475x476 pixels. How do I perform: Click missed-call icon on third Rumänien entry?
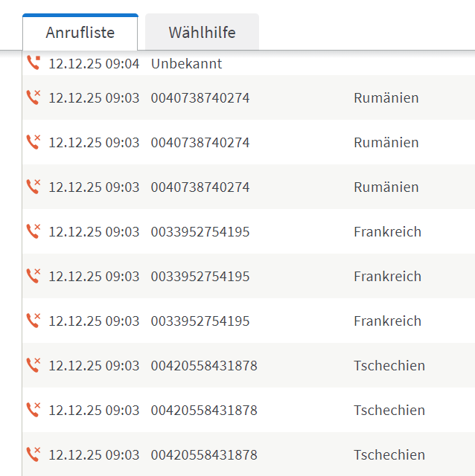[33, 187]
